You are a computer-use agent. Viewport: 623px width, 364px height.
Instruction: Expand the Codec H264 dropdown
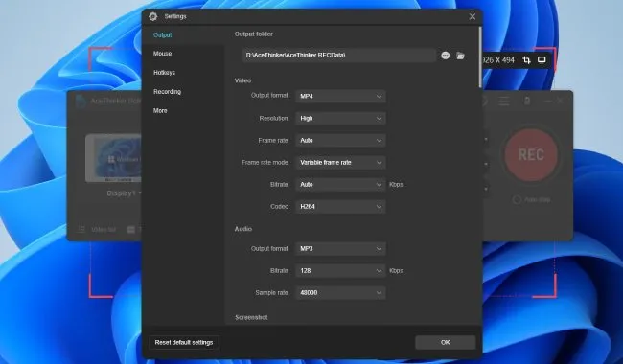(x=340, y=206)
